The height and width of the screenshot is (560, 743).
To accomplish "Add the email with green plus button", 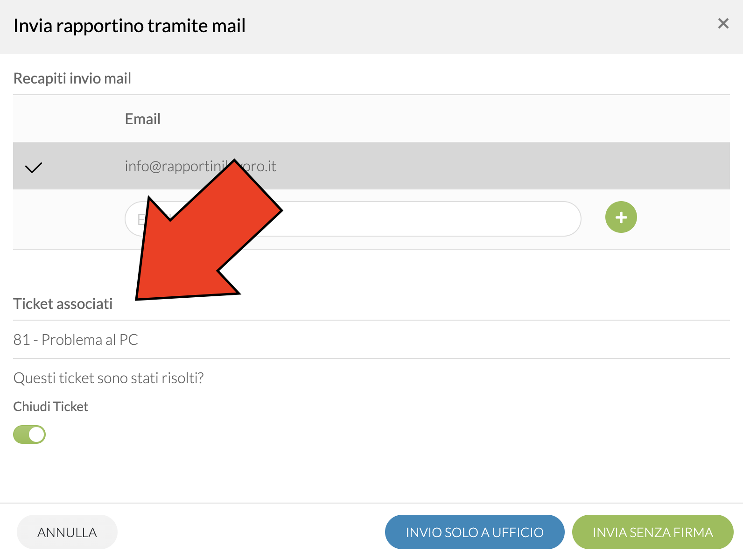I will point(621,217).
